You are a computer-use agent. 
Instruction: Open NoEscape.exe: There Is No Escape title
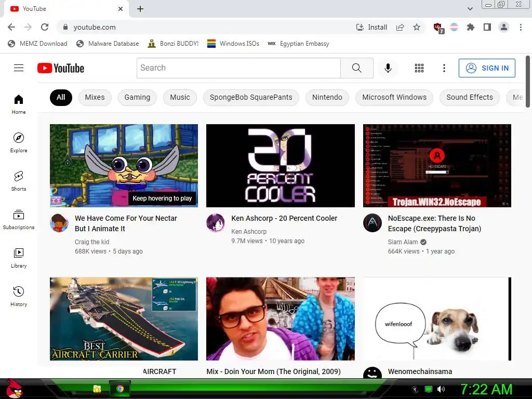coord(435,223)
